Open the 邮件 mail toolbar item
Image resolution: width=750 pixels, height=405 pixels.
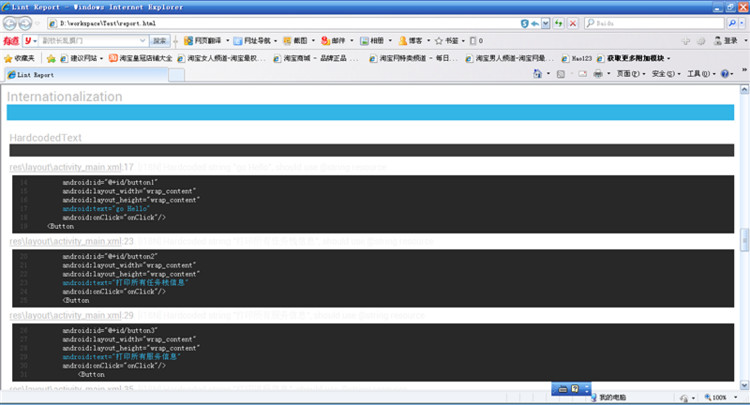pyautogui.click(x=337, y=41)
